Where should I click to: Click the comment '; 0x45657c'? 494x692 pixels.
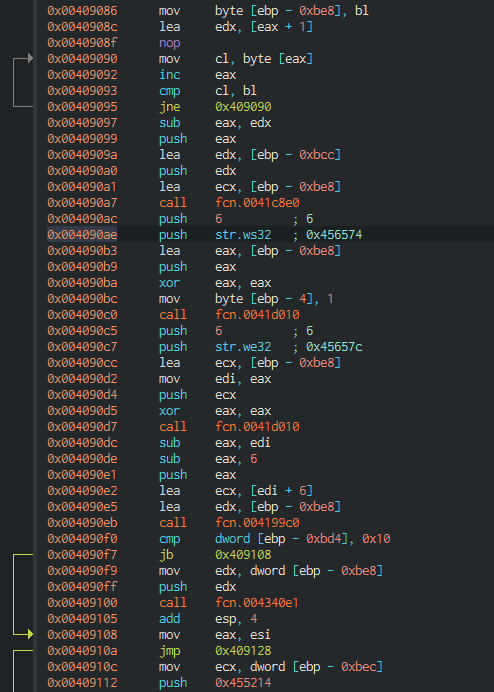tap(328, 346)
